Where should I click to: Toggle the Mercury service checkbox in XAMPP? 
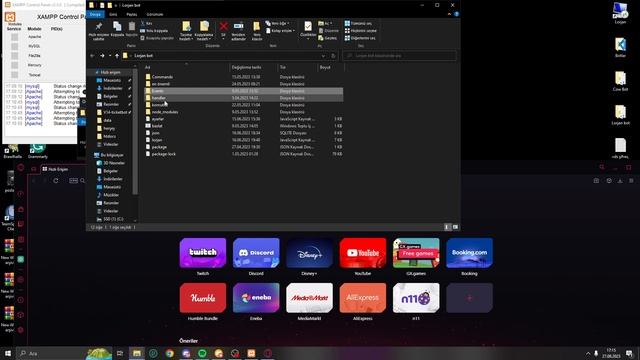15,65
